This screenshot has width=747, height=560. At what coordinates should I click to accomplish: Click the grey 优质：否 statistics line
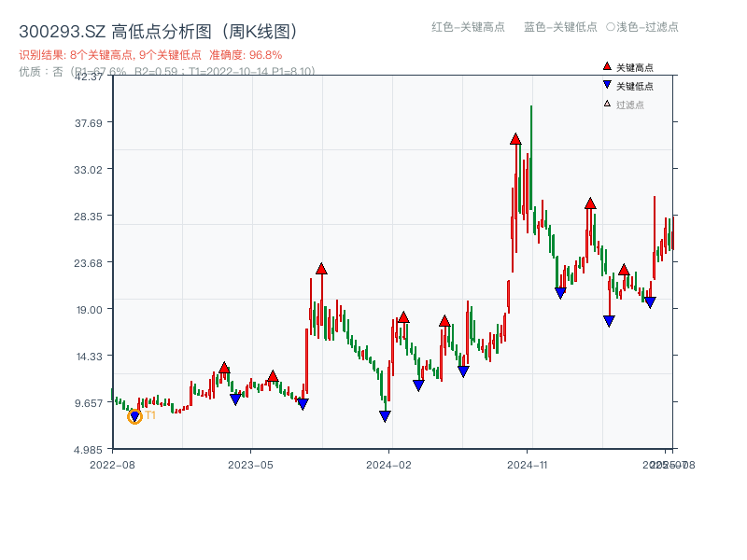coord(167,72)
